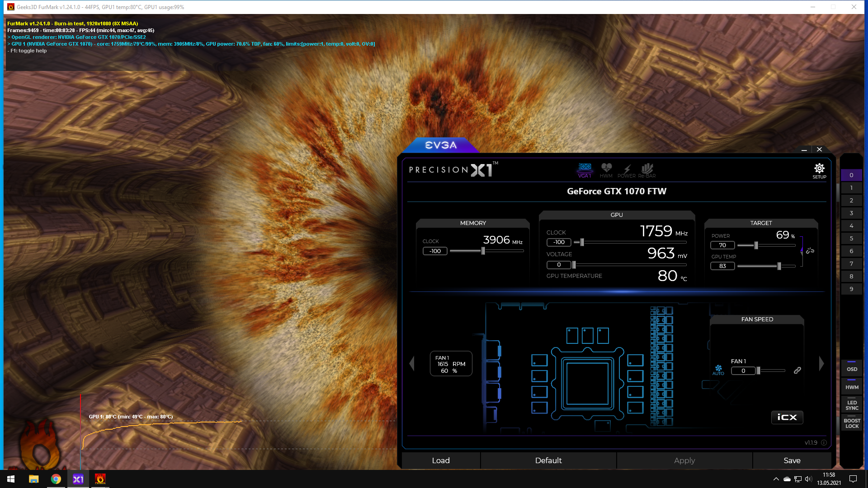
Task: Select profile slot 3
Action: (x=851, y=213)
